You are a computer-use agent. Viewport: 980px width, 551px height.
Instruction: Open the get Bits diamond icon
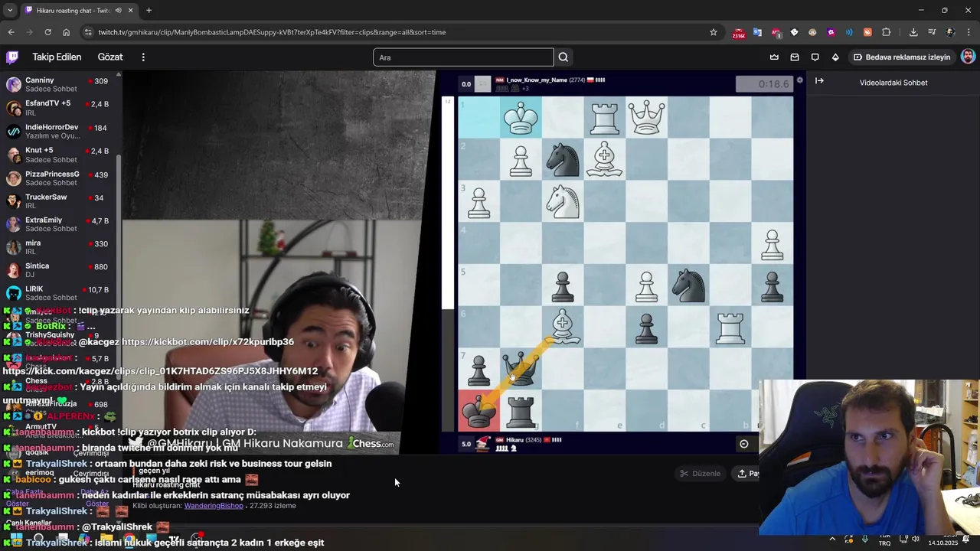[835, 57]
